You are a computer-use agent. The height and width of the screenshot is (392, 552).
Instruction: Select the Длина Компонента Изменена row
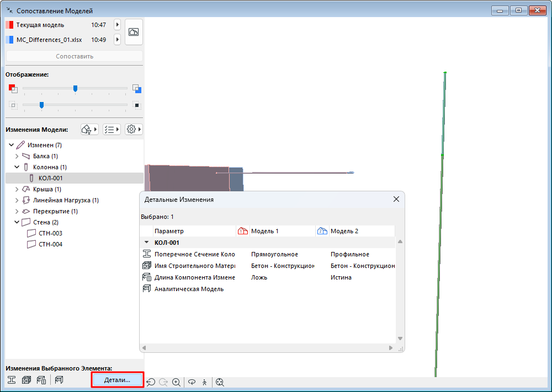(268, 277)
